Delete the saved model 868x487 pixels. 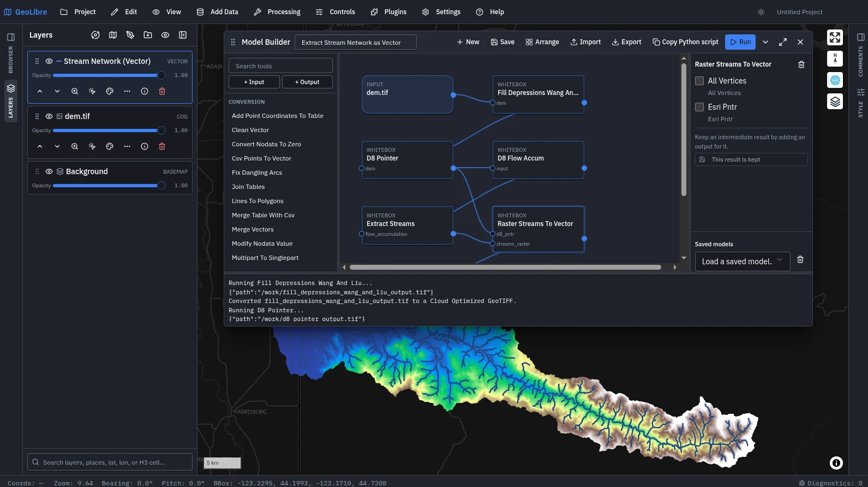(x=800, y=260)
